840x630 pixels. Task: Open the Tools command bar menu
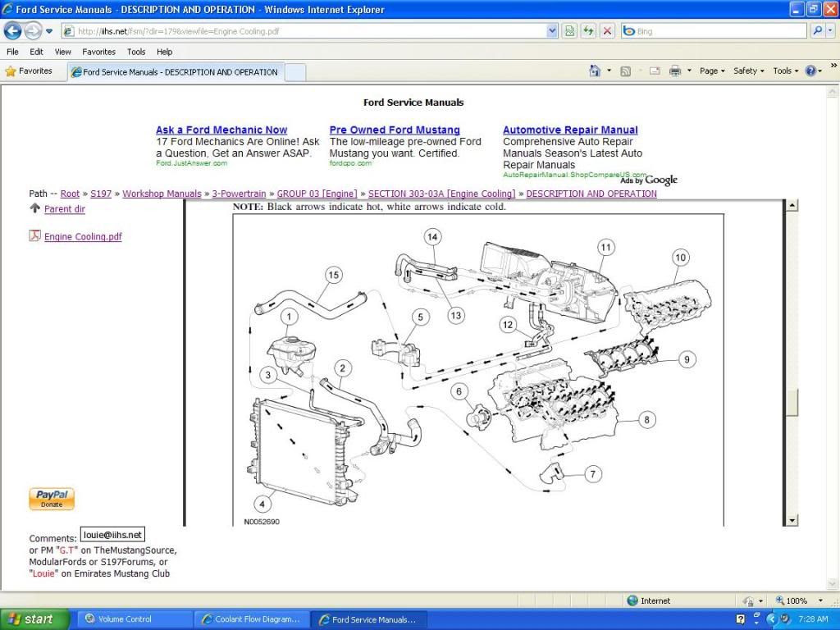pos(785,71)
